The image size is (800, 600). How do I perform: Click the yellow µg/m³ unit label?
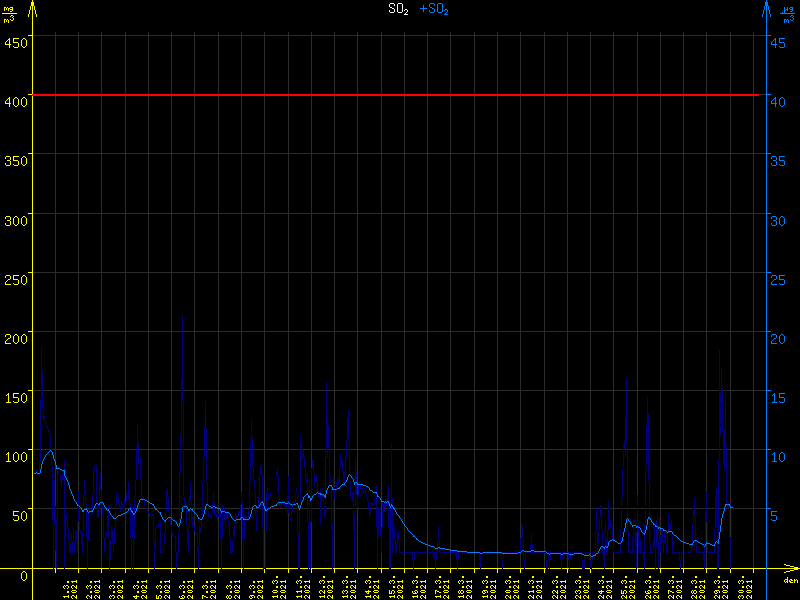click(x=9, y=13)
